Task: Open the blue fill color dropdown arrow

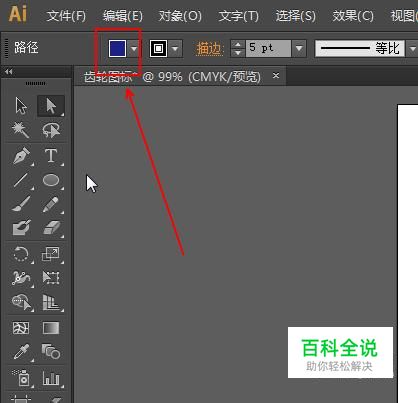Action: tap(134, 49)
